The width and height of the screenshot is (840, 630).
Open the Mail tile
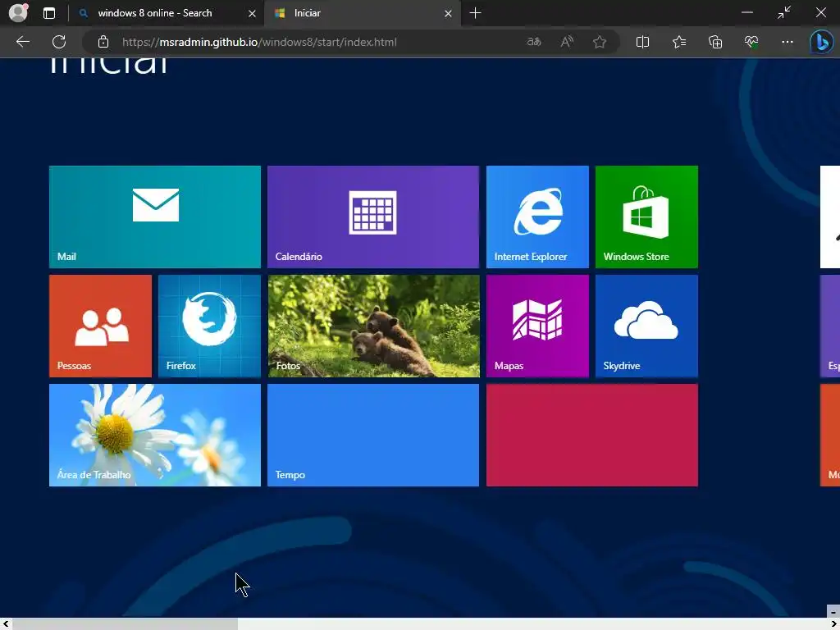coord(155,217)
